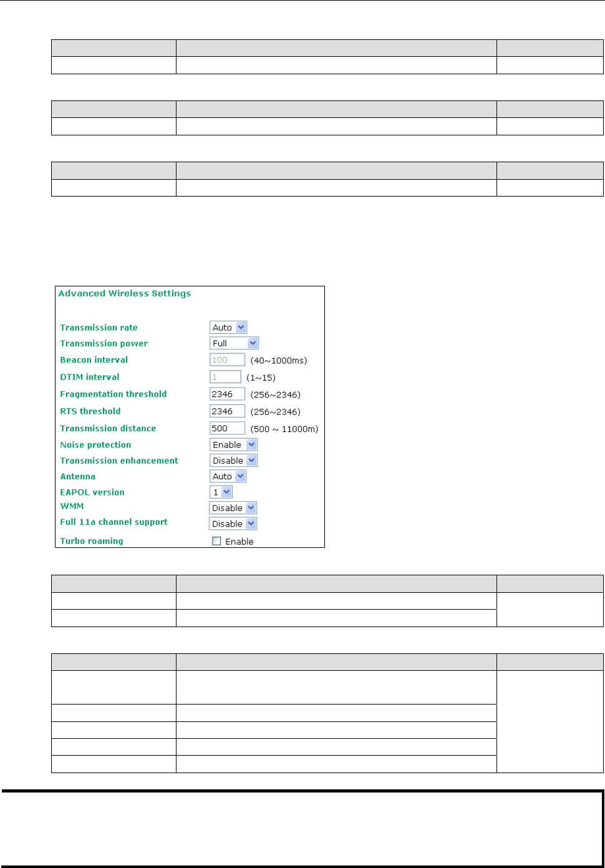
Task: Click the Fragmentation threshold input field
Action: pos(227,394)
